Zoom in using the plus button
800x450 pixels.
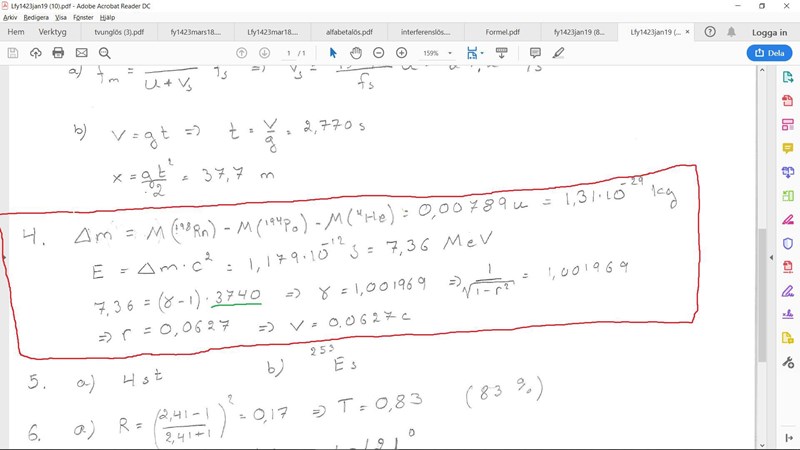(x=402, y=53)
